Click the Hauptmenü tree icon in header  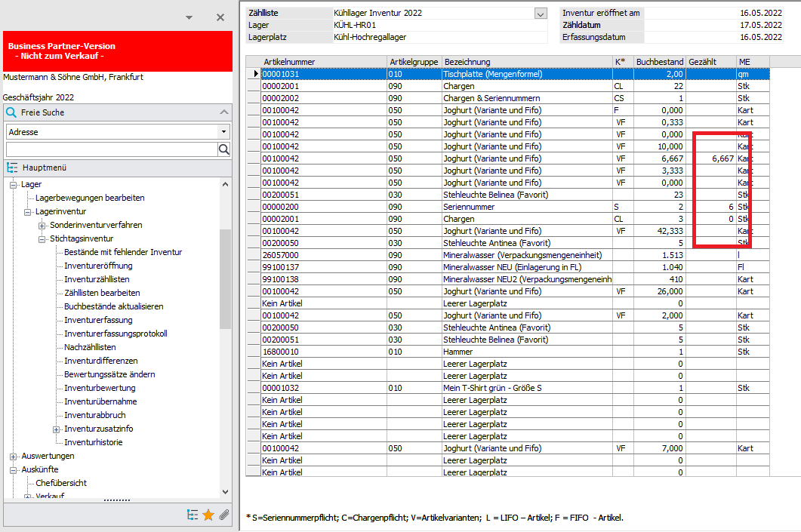[x=12, y=168]
